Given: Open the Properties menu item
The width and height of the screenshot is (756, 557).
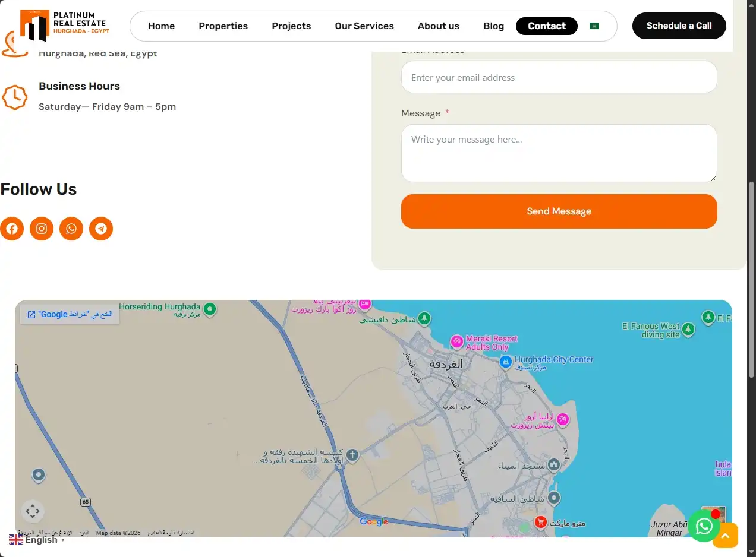Looking at the screenshot, I should pyautogui.click(x=223, y=26).
